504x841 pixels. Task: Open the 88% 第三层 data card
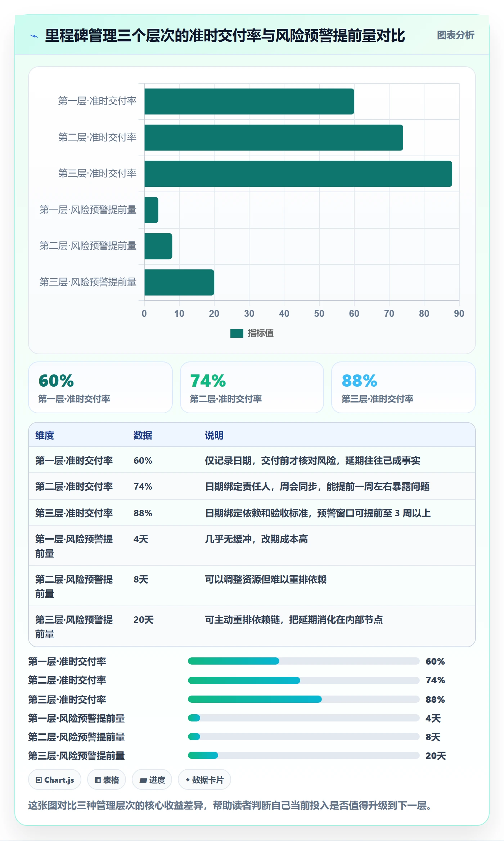point(404,387)
